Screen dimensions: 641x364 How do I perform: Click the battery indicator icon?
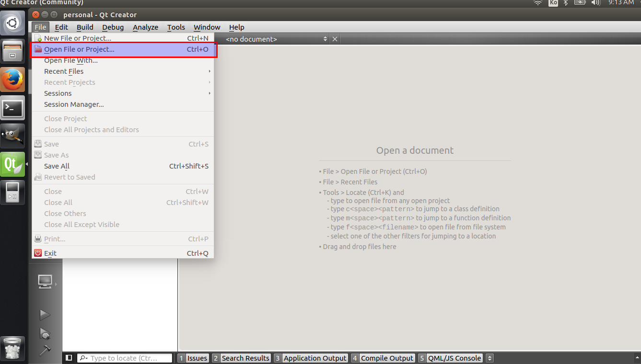580,3
